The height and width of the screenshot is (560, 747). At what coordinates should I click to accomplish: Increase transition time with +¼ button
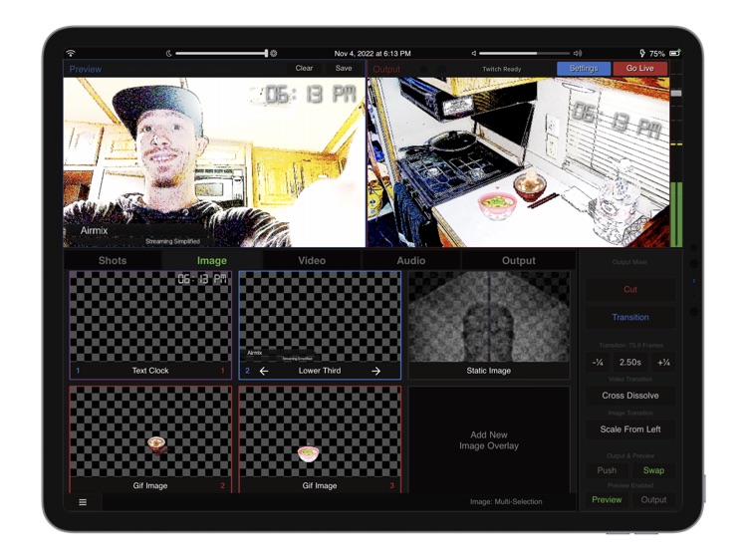663,363
